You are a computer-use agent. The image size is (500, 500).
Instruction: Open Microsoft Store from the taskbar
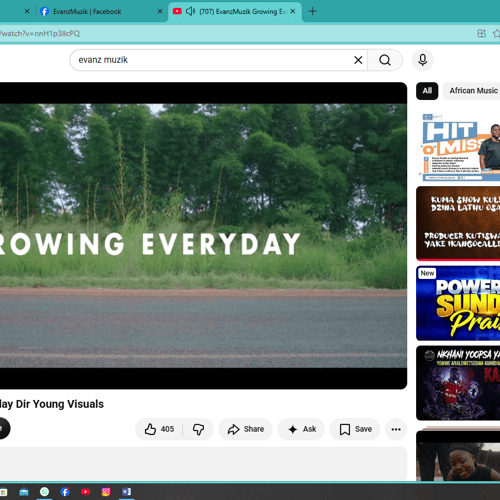(x=3, y=492)
